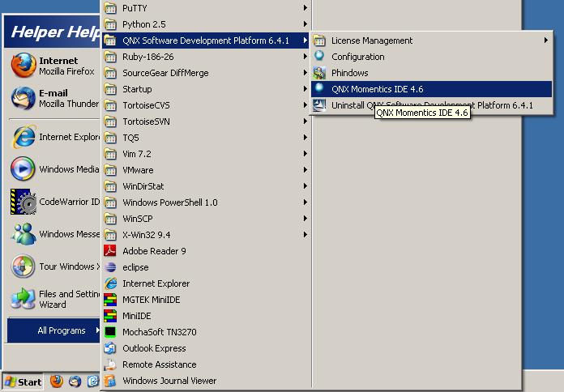Open the TortoiseCVS program folder
This screenshot has width=564, height=392.
(x=206, y=105)
